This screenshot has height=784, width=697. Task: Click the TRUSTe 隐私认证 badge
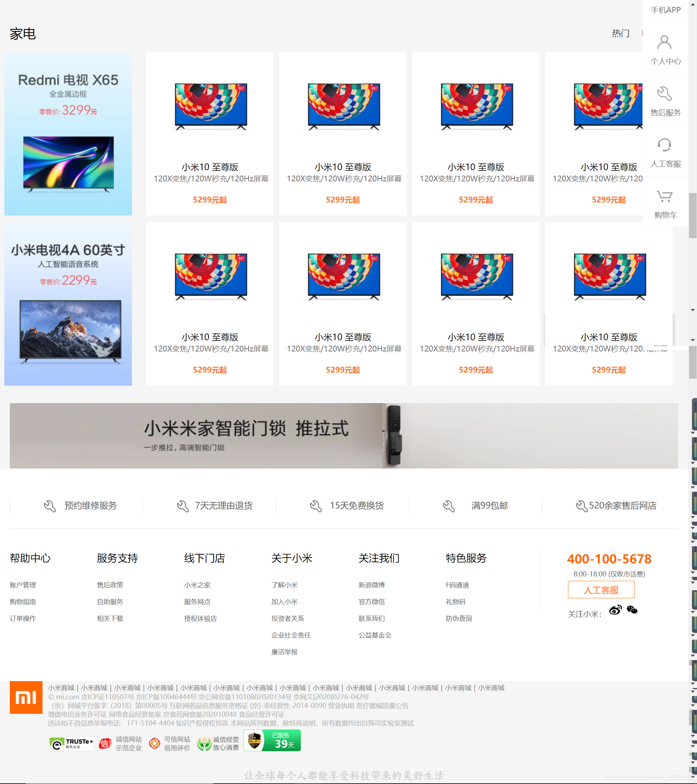(x=71, y=741)
